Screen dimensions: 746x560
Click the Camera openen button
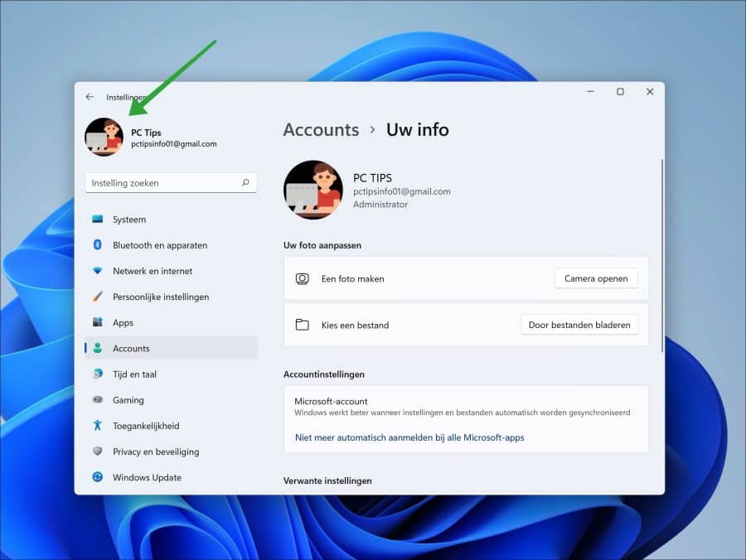click(x=596, y=278)
